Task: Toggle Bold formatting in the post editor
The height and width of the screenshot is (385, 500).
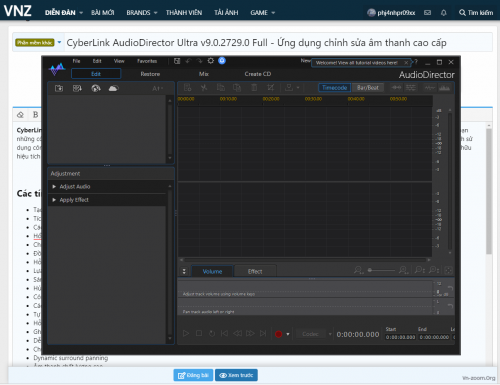Action: [36, 115]
